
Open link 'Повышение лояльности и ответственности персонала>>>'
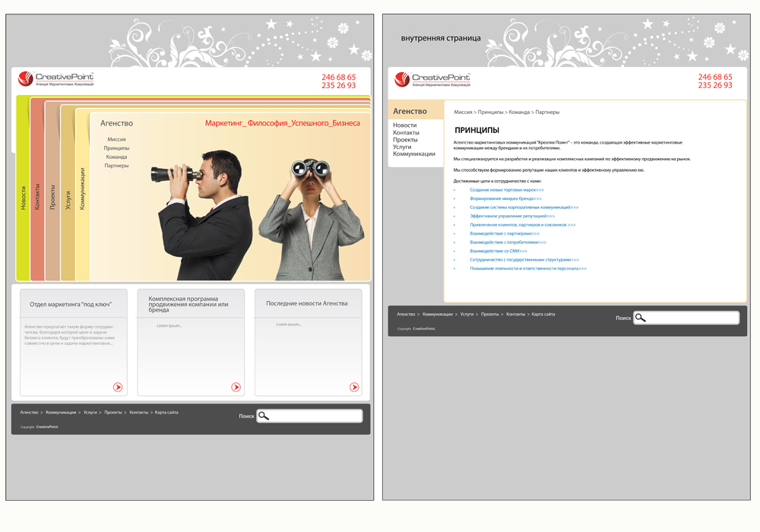tap(528, 268)
